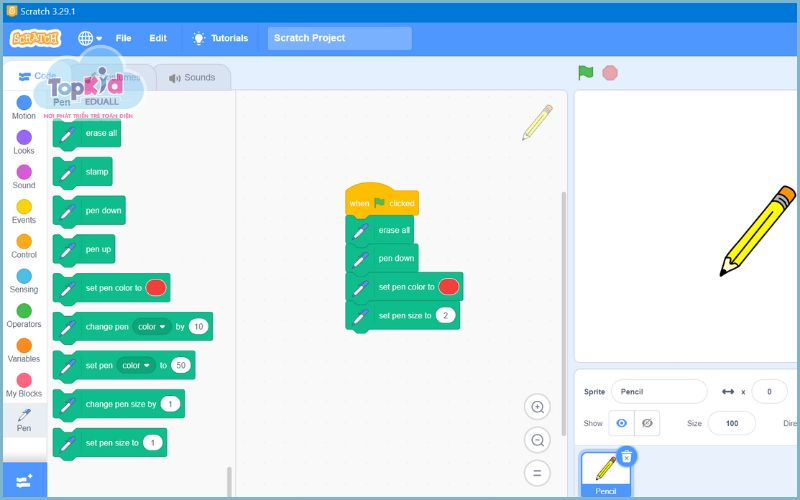Click the Sprite name field Pencil
This screenshot has width=800, height=500.
[x=658, y=392]
